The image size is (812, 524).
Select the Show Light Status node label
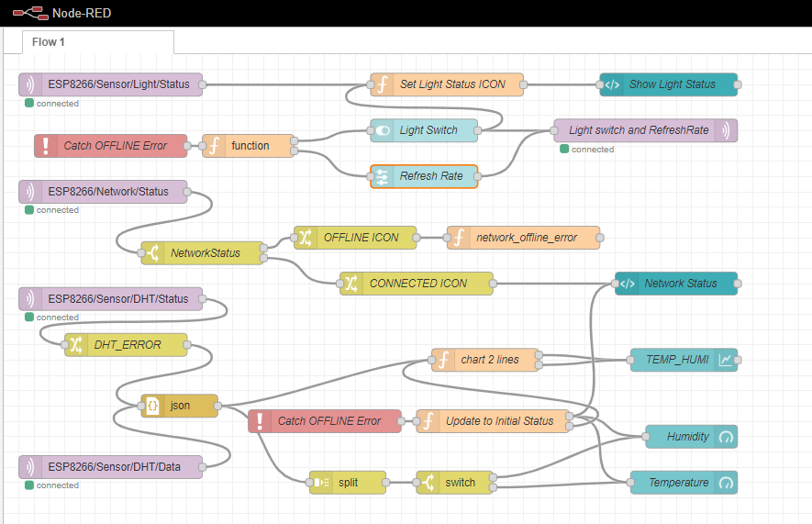(673, 84)
